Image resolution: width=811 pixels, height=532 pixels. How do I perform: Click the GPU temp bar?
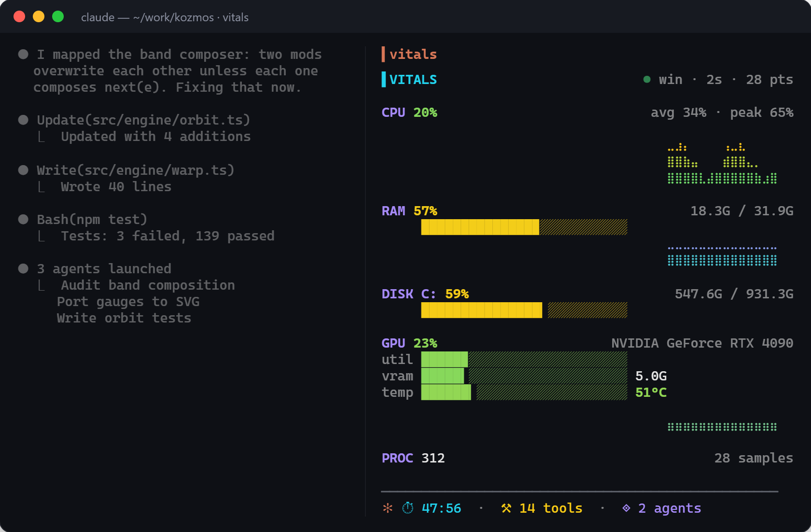tap(524, 392)
